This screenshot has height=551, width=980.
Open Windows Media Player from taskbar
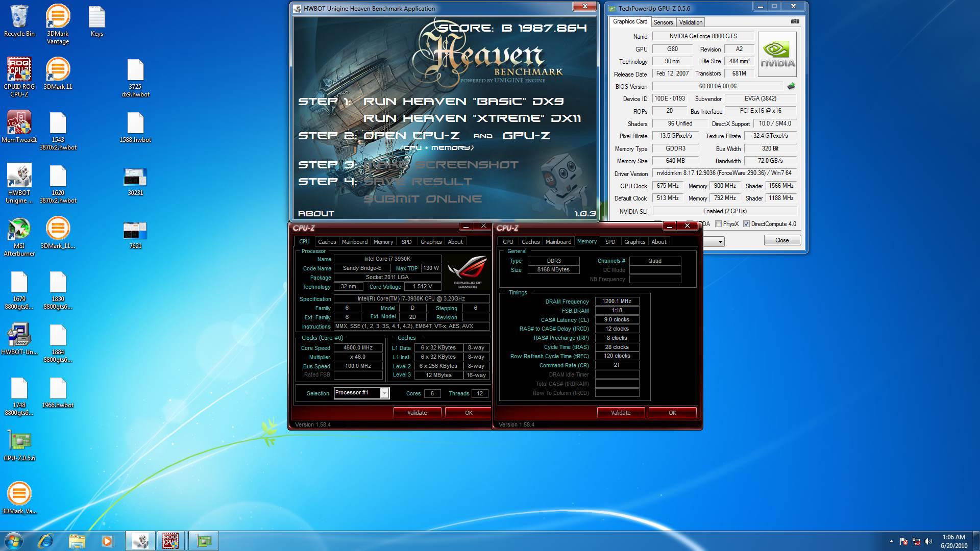click(x=107, y=541)
